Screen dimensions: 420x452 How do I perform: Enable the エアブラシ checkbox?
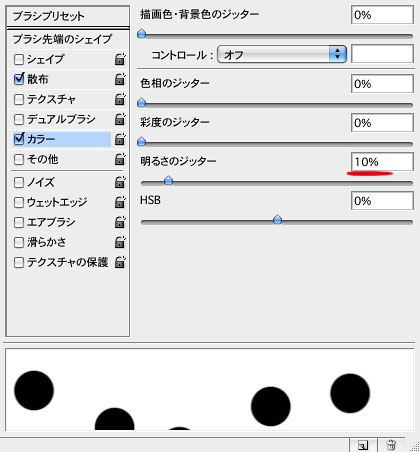point(19,222)
